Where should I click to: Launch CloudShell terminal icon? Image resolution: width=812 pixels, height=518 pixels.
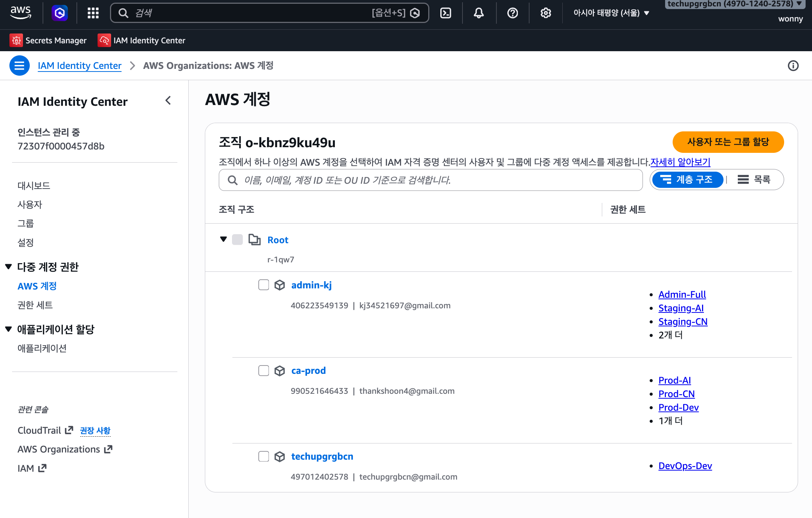pyautogui.click(x=446, y=13)
